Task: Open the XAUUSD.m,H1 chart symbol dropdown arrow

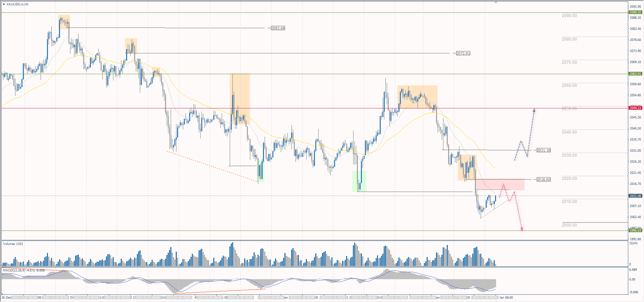Action: click(x=4, y=4)
